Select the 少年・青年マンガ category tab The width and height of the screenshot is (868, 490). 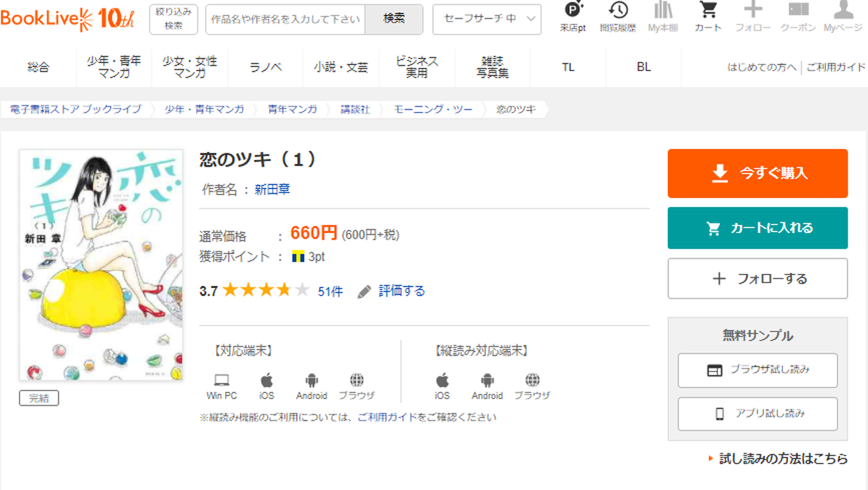[114, 67]
